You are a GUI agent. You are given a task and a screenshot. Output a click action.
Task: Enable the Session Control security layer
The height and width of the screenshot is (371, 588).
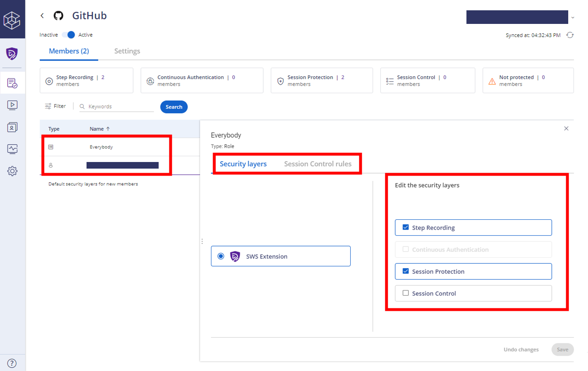(405, 293)
